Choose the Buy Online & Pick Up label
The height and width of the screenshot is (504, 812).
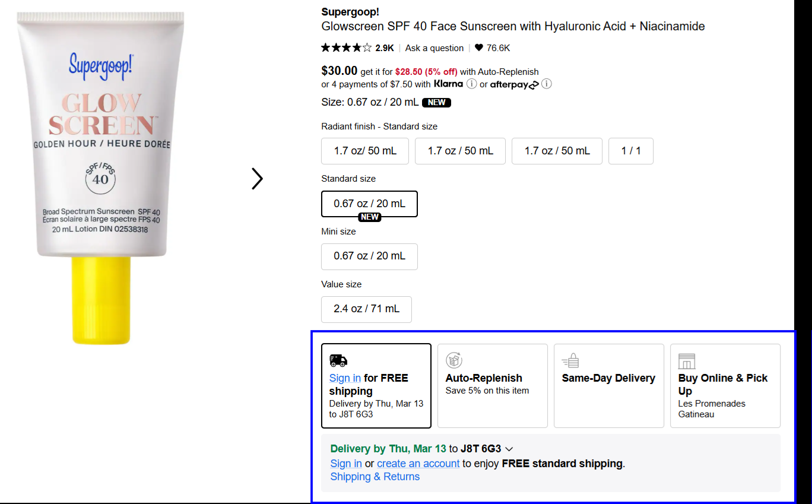(722, 384)
